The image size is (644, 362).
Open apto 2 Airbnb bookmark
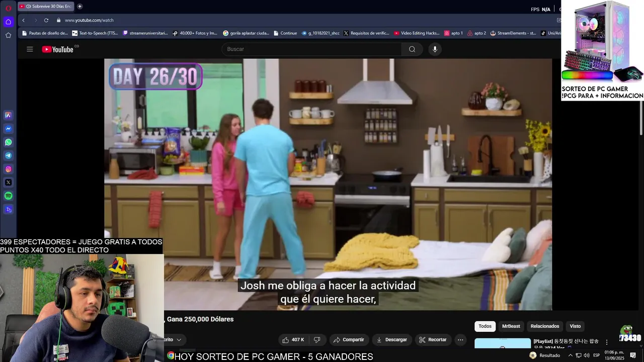click(477, 33)
